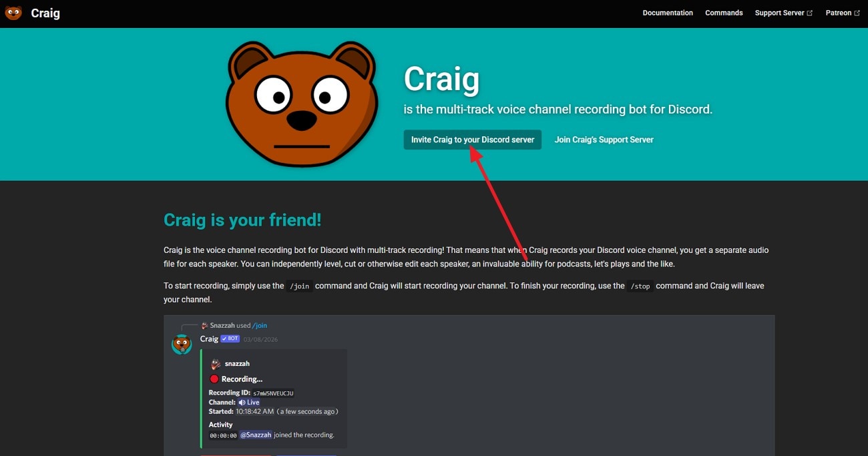Select the Recording ID value s7mW5NVEUCJU
The width and height of the screenshot is (868, 456).
(274, 393)
